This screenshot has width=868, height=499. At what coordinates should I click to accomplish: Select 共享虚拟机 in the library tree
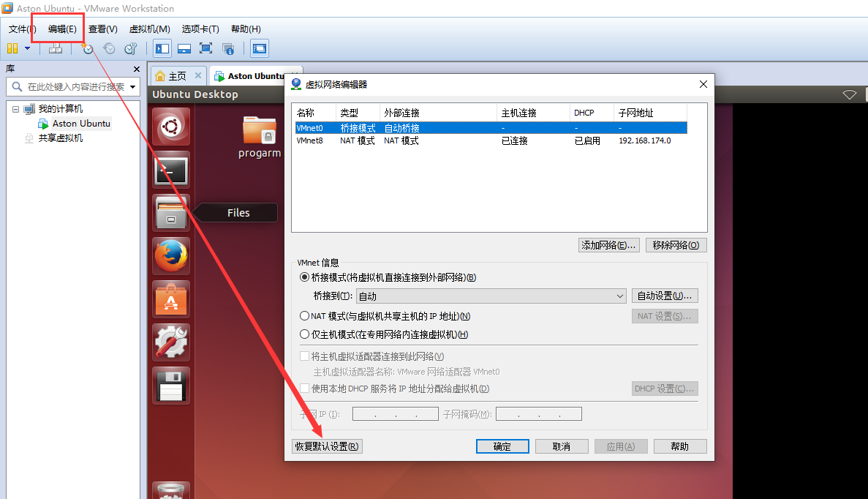[61, 138]
